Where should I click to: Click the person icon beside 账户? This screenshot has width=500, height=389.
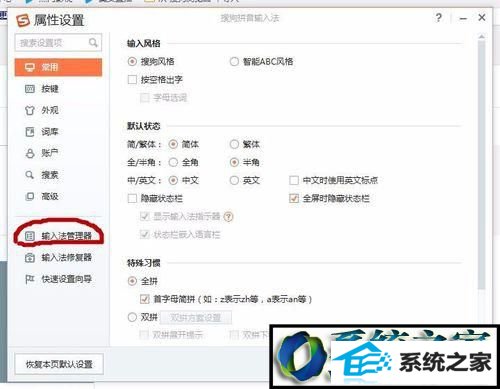pyautogui.click(x=30, y=153)
